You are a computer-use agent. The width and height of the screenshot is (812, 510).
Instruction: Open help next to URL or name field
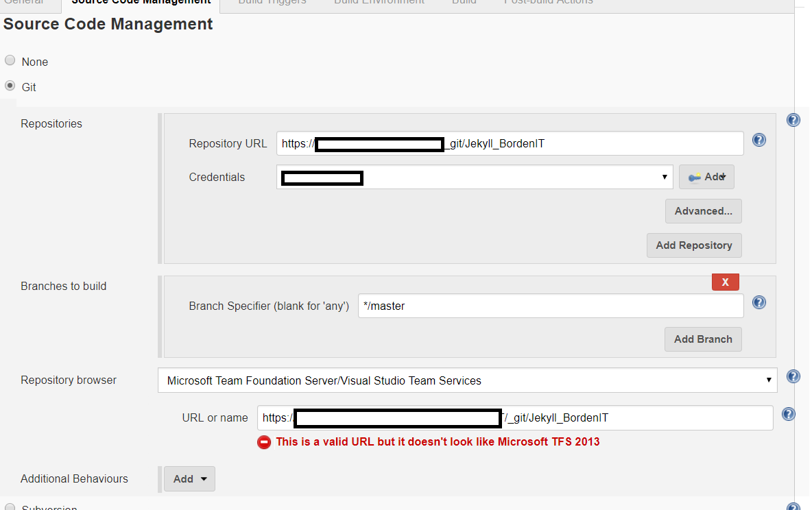pos(788,414)
